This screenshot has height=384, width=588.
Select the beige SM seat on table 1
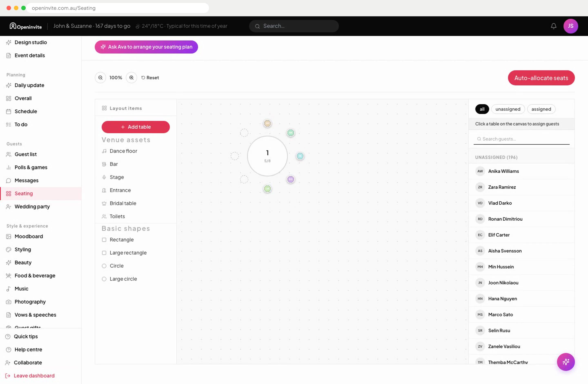(267, 123)
